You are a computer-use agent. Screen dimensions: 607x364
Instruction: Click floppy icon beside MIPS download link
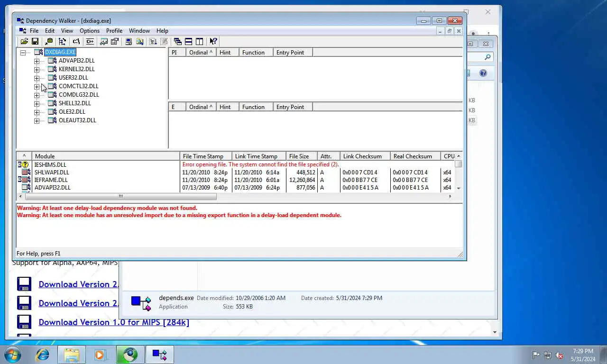[x=24, y=322]
